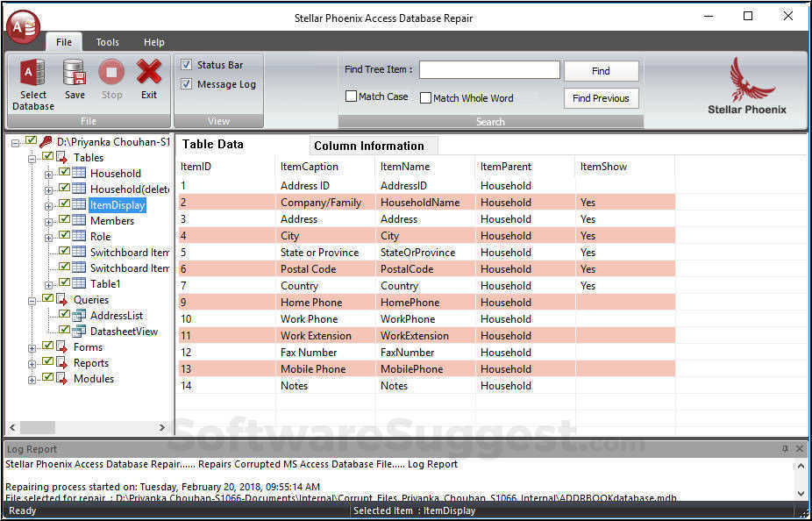The width and height of the screenshot is (812, 521).
Task: Uncheck the Modules checkbox in tree
Action: pyautogui.click(x=47, y=377)
